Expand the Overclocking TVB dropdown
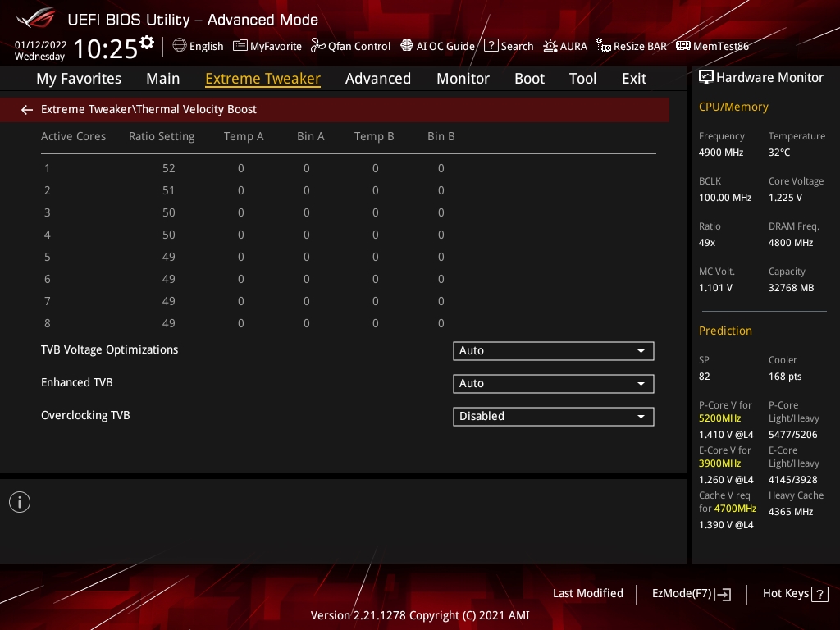 [x=554, y=416]
